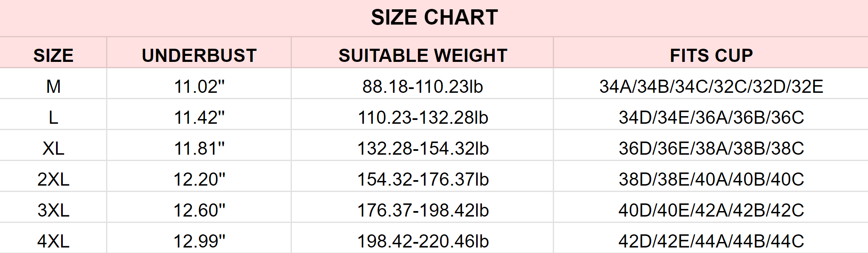Select the 4XL size cell

pyautogui.click(x=53, y=241)
